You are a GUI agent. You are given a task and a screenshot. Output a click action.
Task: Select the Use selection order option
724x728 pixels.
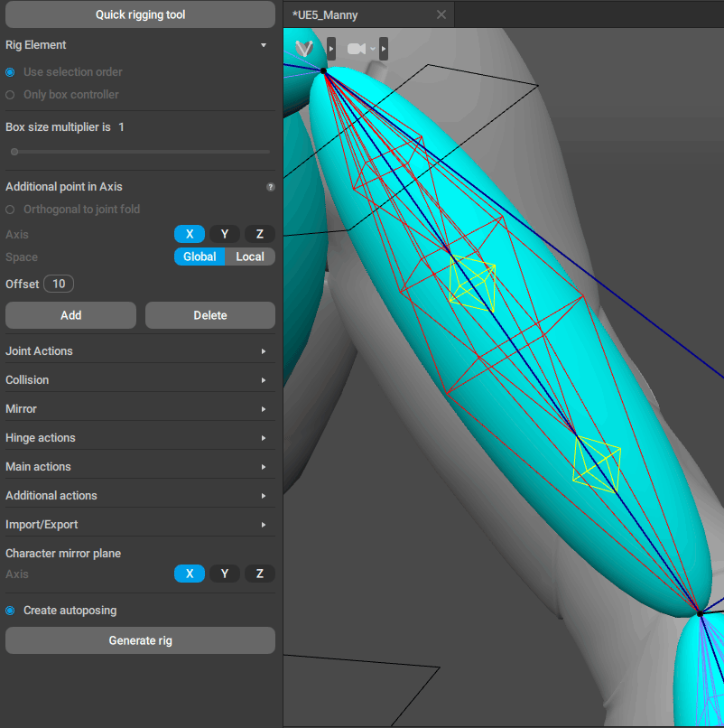click(10, 72)
